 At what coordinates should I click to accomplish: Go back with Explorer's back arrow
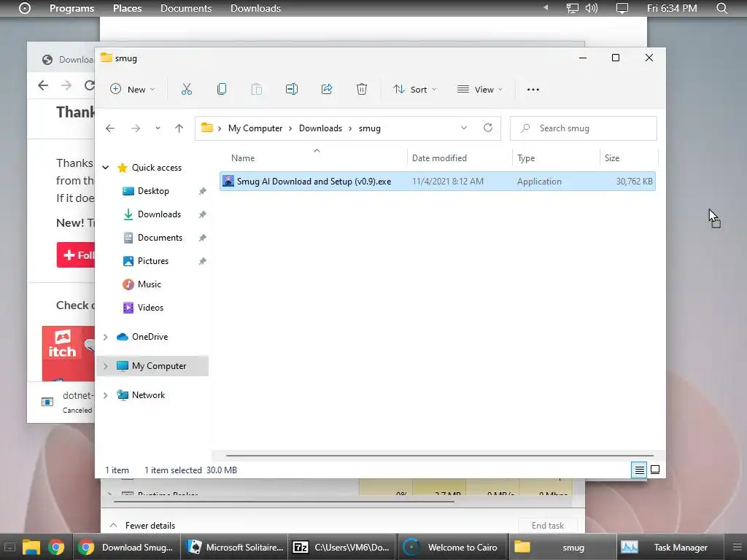(110, 128)
